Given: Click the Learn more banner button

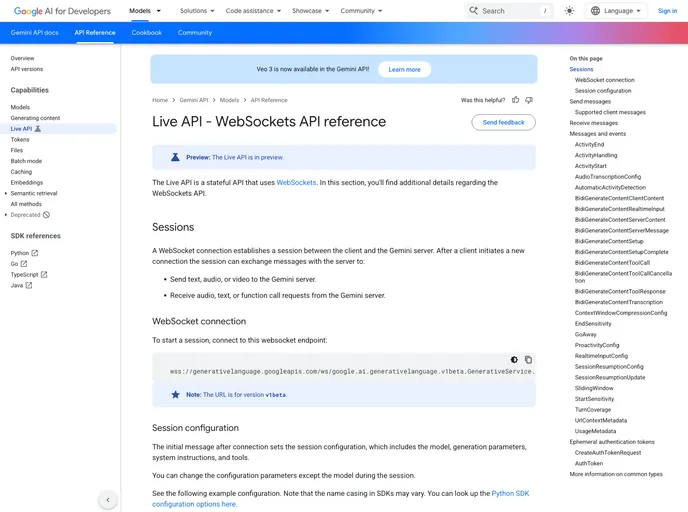Looking at the screenshot, I should point(405,69).
